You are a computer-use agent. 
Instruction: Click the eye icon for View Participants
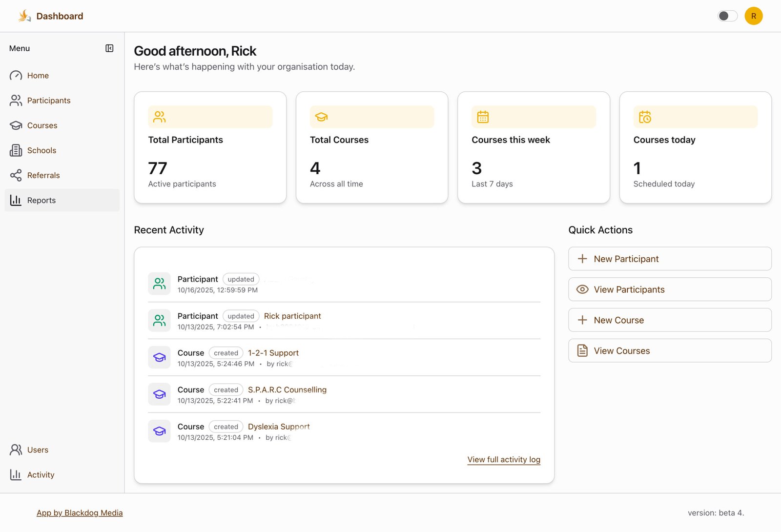click(x=582, y=289)
